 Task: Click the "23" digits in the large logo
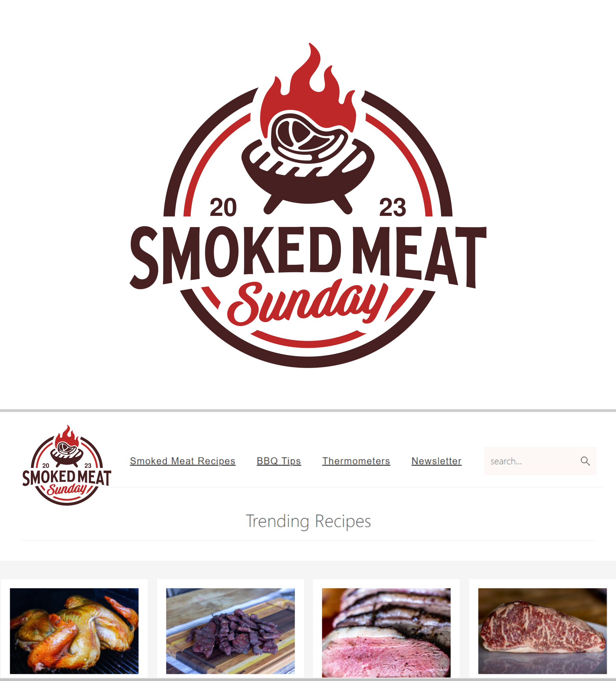pyautogui.click(x=393, y=207)
